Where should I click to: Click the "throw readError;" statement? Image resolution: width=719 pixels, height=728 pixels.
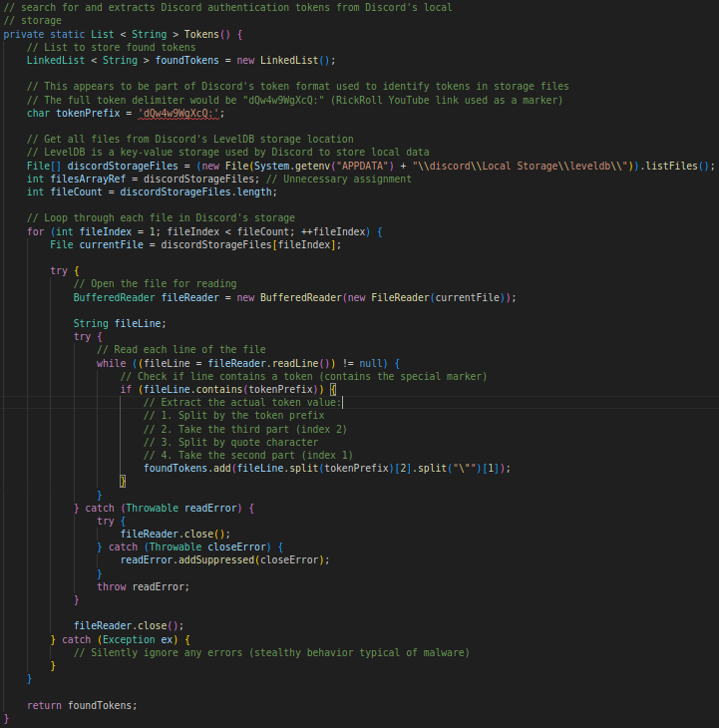tap(143, 587)
